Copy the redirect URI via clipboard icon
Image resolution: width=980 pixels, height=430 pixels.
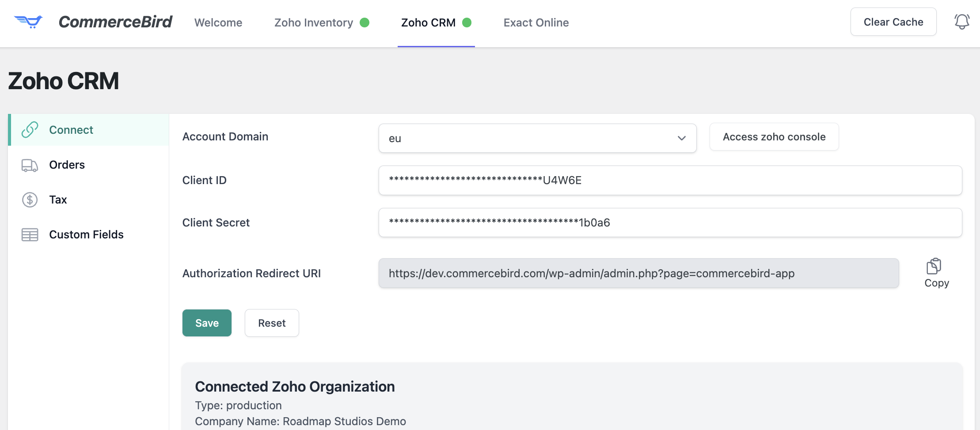tap(934, 267)
